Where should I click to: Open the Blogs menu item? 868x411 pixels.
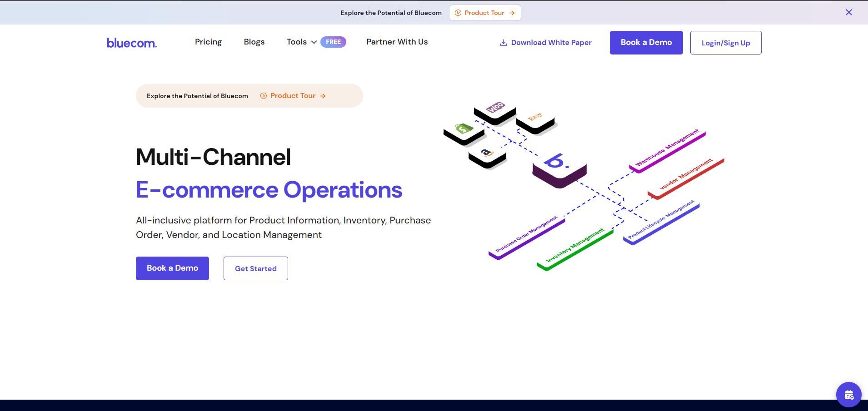click(254, 42)
